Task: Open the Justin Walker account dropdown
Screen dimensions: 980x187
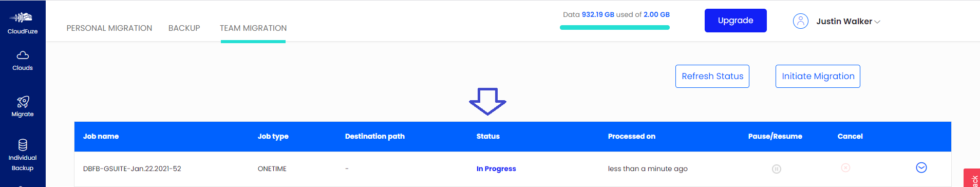Action: coord(848,22)
